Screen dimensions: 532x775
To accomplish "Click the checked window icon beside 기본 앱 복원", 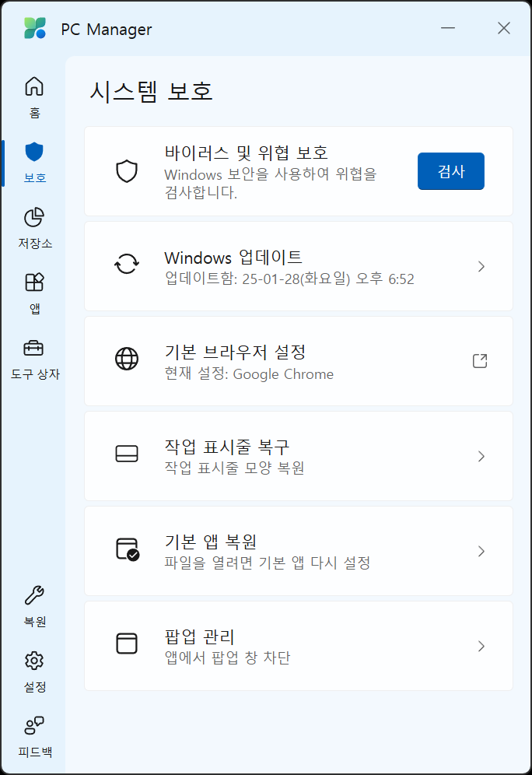I will [128, 549].
